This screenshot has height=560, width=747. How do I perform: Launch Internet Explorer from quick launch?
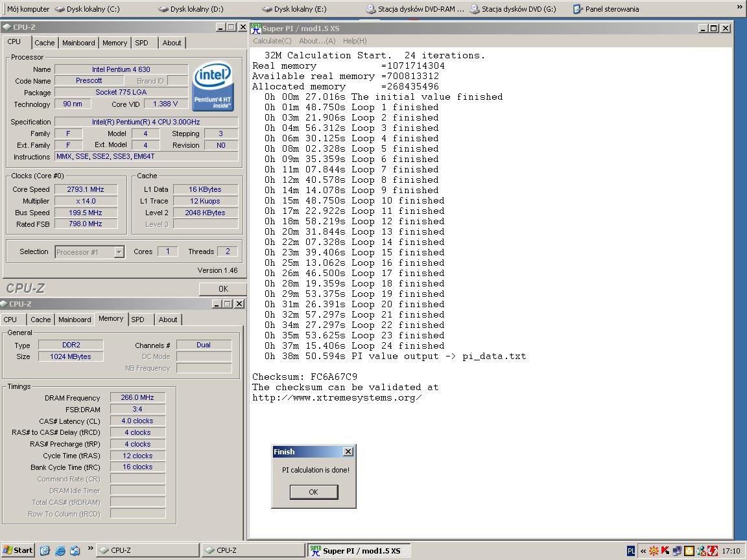coord(60,551)
